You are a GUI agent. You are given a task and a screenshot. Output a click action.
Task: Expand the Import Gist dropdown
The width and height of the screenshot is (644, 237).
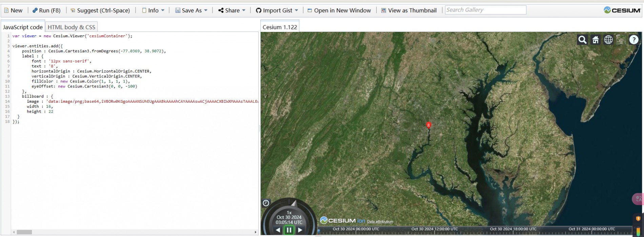click(277, 11)
